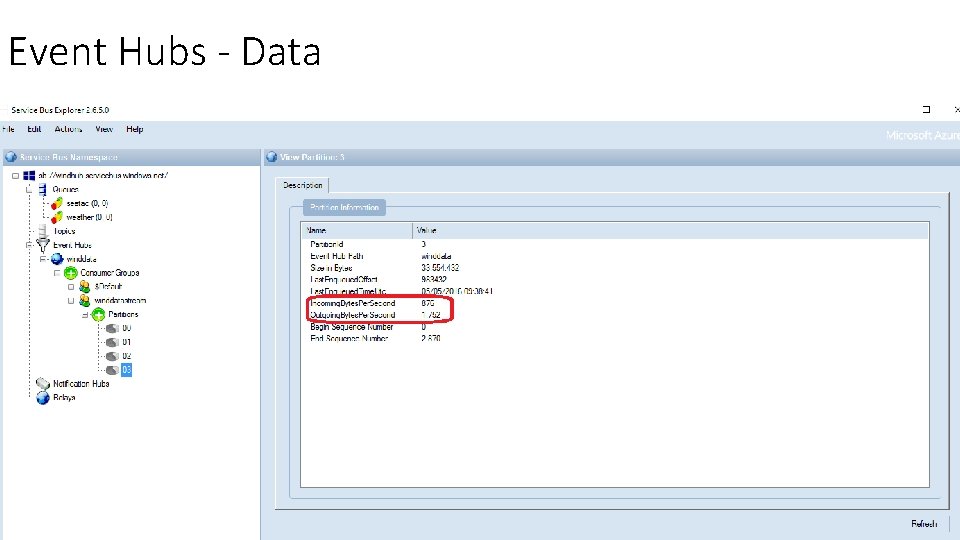Click the LastEnqueuedTimeUtc row name
Screen dimensions: 960x540
(348, 291)
